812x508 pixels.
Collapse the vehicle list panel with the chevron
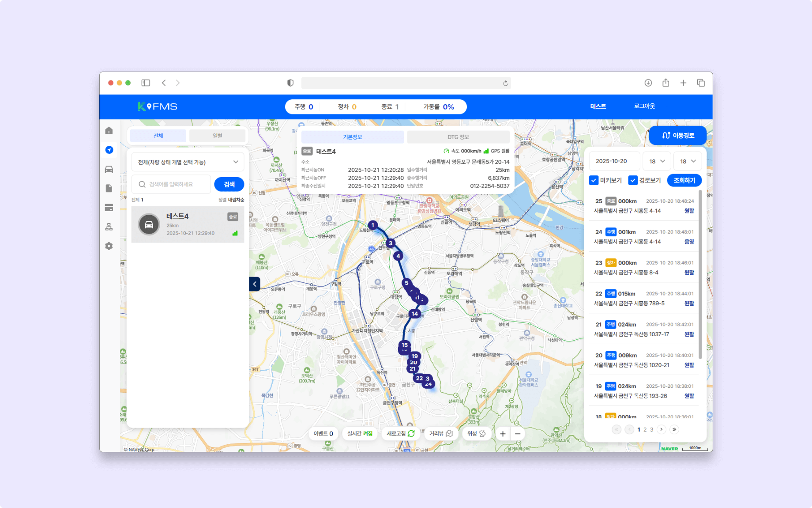pos(255,284)
